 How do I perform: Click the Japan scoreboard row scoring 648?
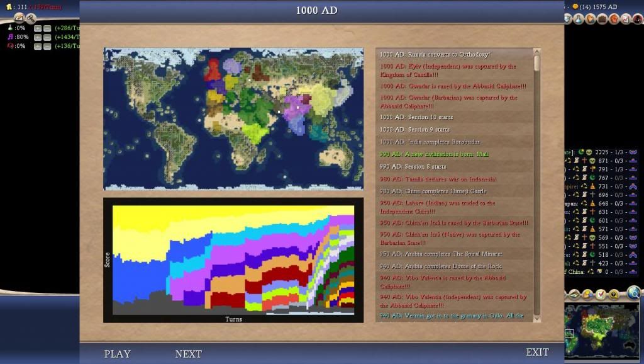[601, 203]
